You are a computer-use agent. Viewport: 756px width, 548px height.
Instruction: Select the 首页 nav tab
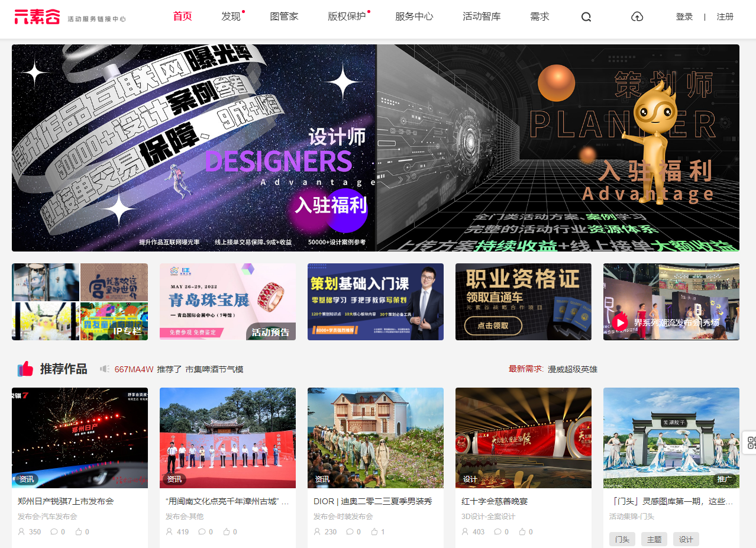183,16
